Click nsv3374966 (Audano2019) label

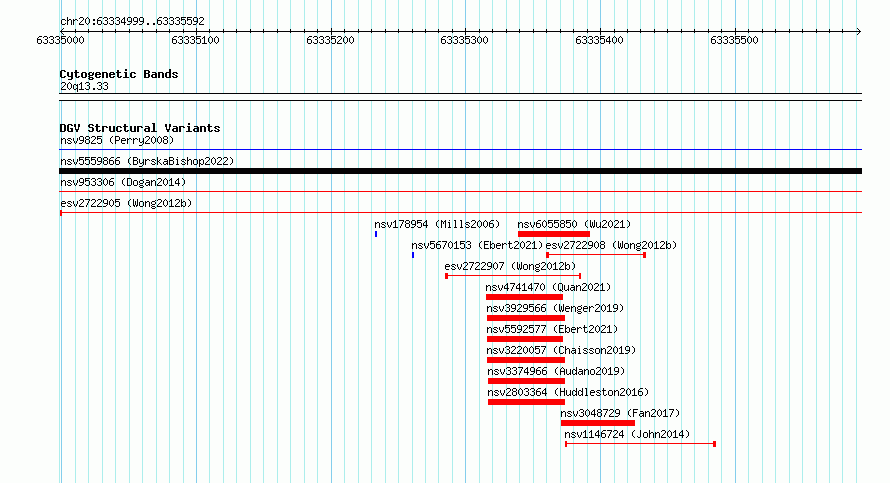556,371
